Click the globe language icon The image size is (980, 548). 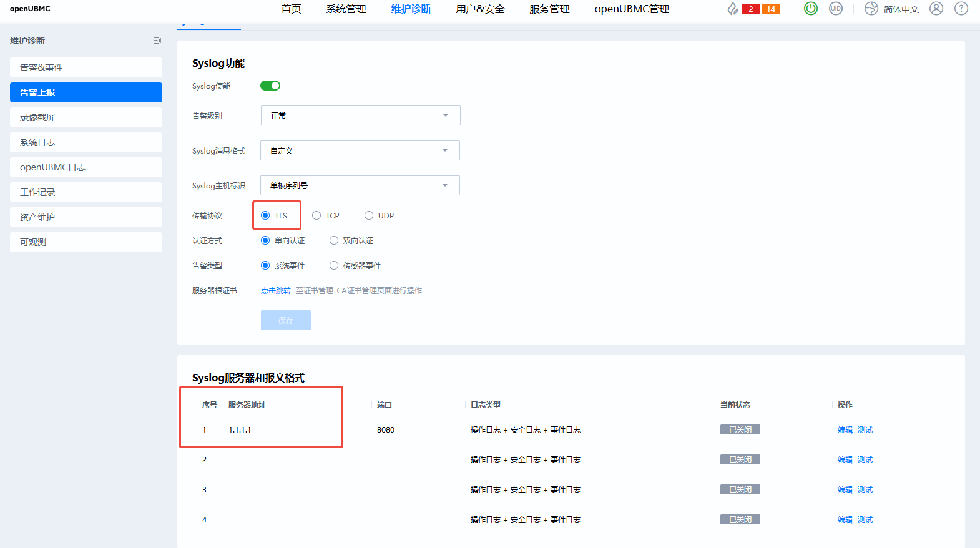[x=871, y=9]
